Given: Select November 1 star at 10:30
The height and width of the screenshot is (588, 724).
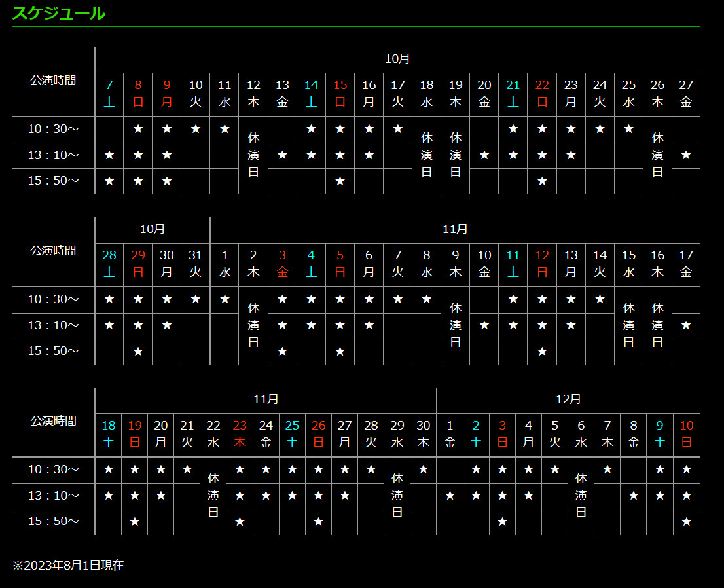Looking at the screenshot, I should tap(225, 299).
